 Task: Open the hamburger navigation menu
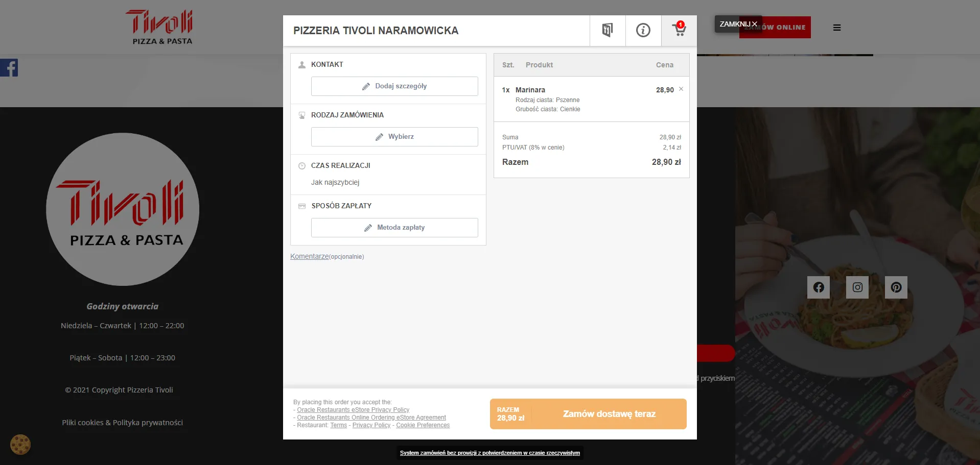836,28
